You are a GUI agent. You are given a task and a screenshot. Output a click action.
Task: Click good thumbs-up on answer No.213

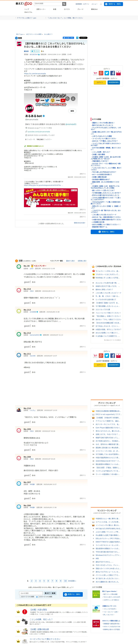pos(28,326)
